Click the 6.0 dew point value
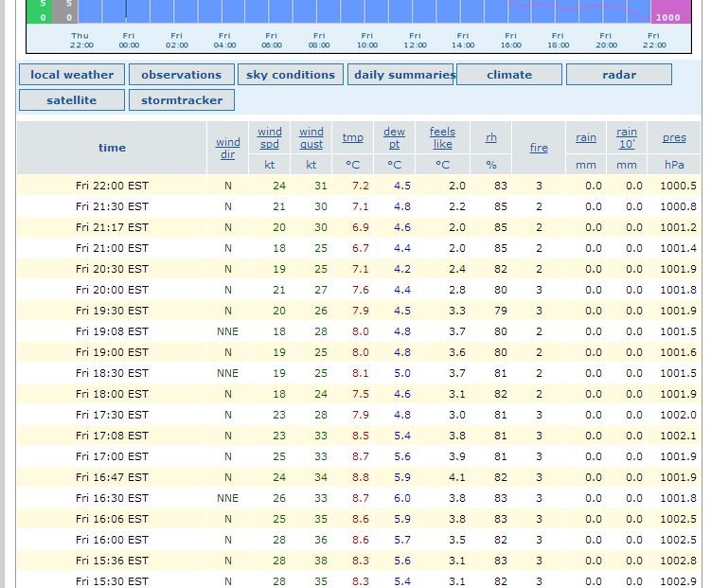711x588 pixels. point(402,498)
